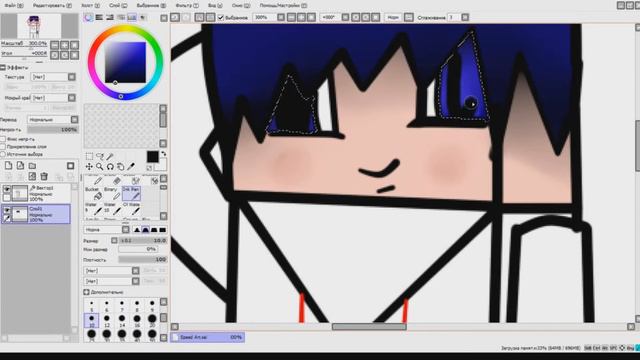640x360 pixels.
Task: Toggle the RGB slider panel icon
Action: (x=99, y=18)
